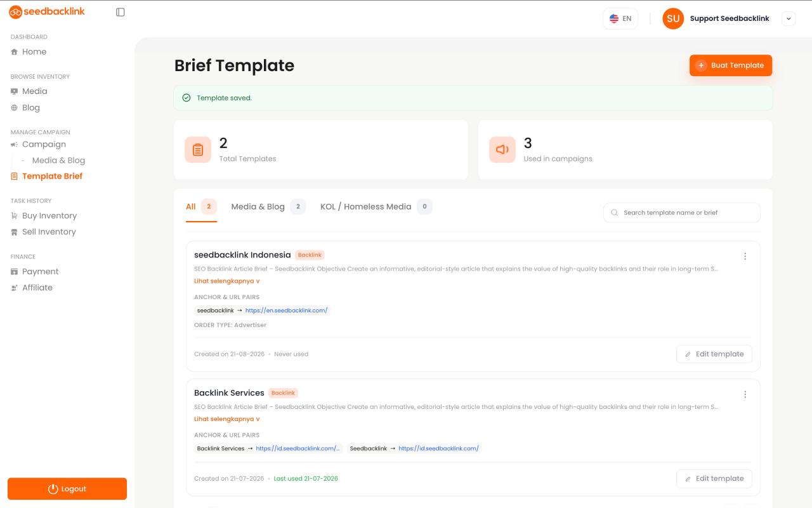The height and width of the screenshot is (508, 812).
Task: Click the ORDER TYPE: Advertiser label
Action: coord(230,325)
